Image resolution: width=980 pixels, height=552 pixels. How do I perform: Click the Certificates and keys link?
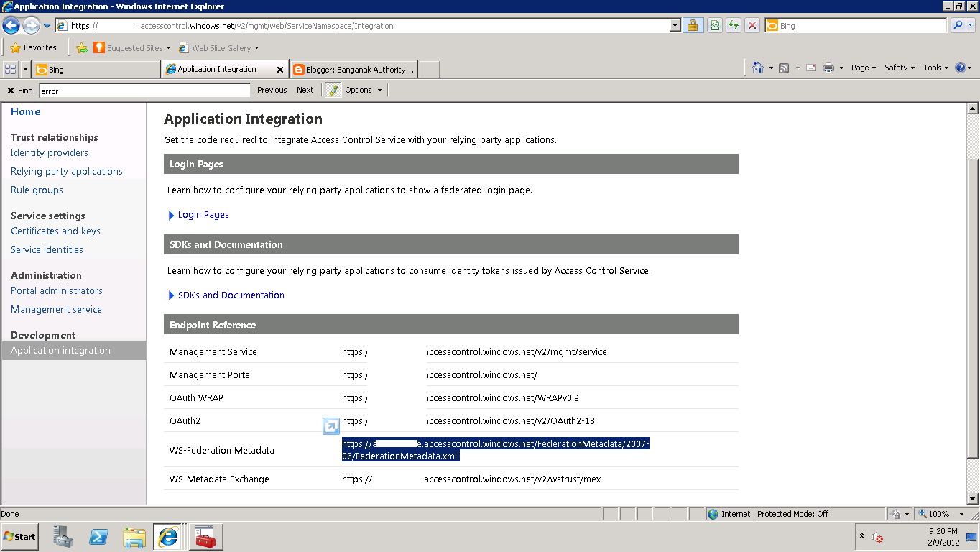click(55, 231)
